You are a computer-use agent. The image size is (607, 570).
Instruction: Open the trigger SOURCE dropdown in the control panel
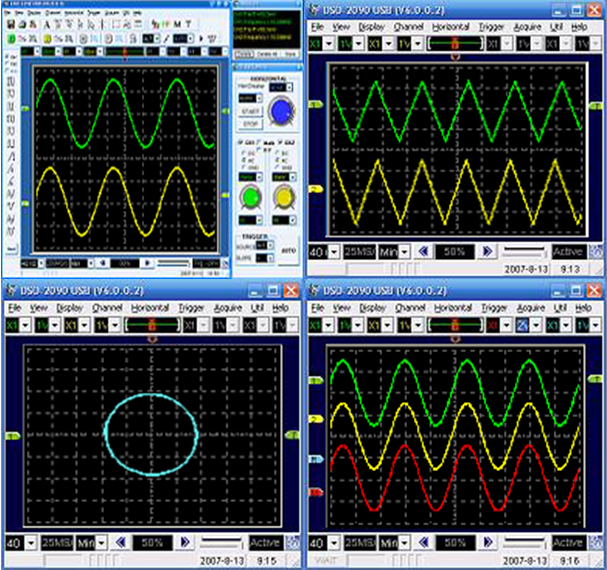pos(270,245)
